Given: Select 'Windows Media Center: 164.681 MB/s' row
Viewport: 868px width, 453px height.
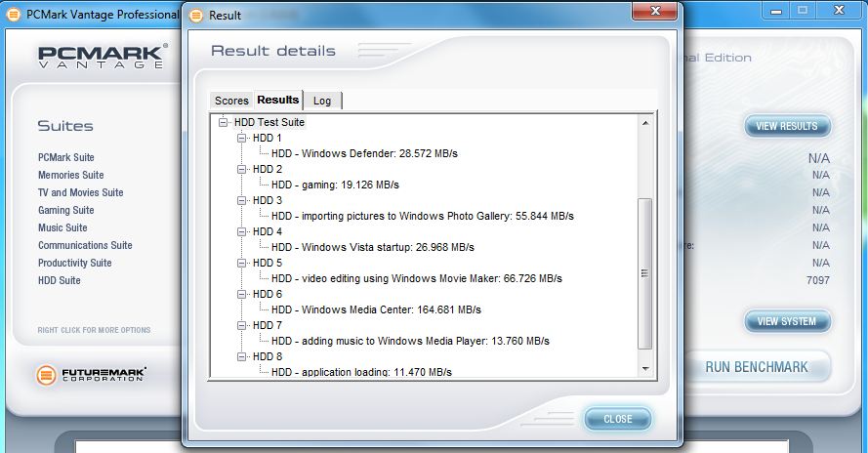Looking at the screenshot, I should coord(376,310).
